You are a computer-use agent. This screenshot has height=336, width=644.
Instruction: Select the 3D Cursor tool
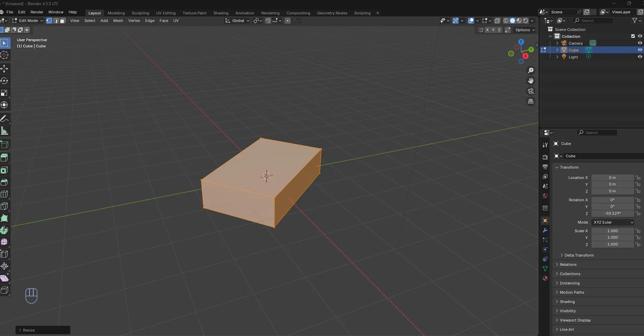(x=4, y=55)
